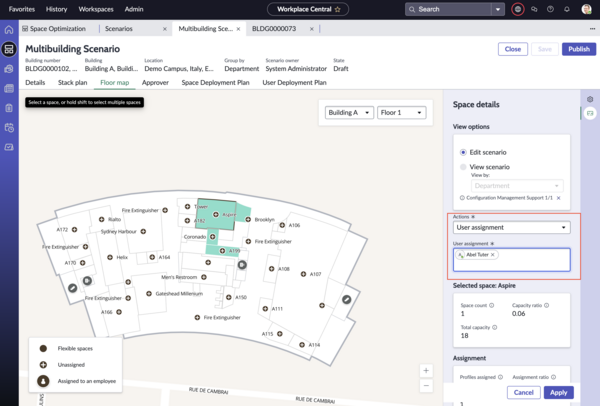Select the A199 space marker
The height and width of the screenshot is (406, 600).
tap(222, 251)
